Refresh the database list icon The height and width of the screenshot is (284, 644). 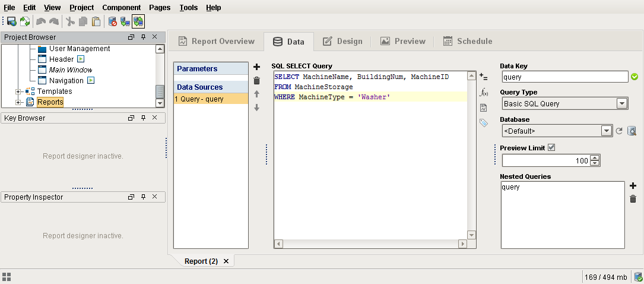619,131
